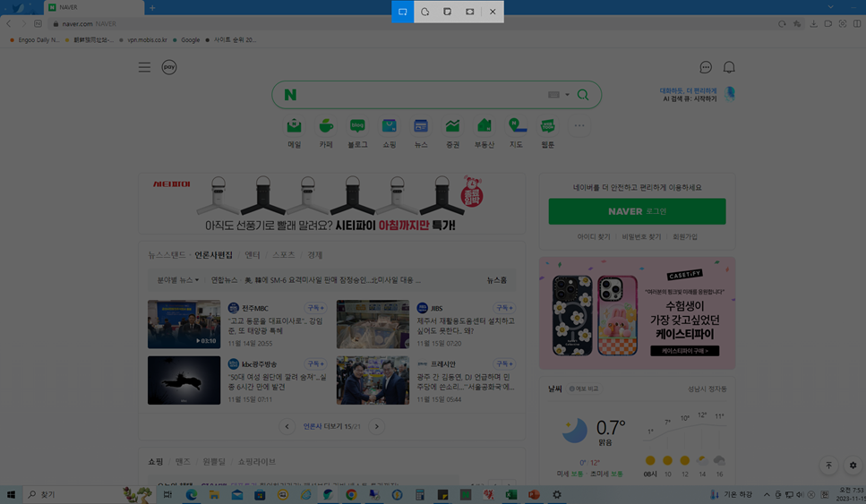Open the Naver hamburger menu
Viewport: 866px width, 504px height.
tap(144, 67)
